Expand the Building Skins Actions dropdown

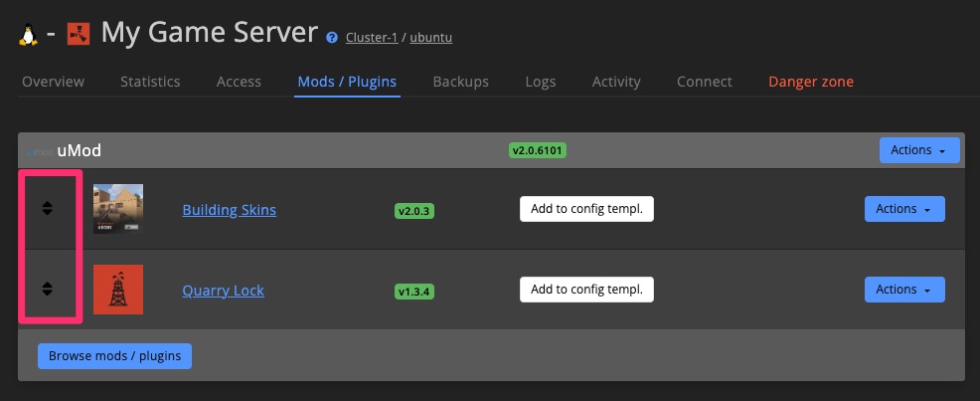(x=904, y=209)
